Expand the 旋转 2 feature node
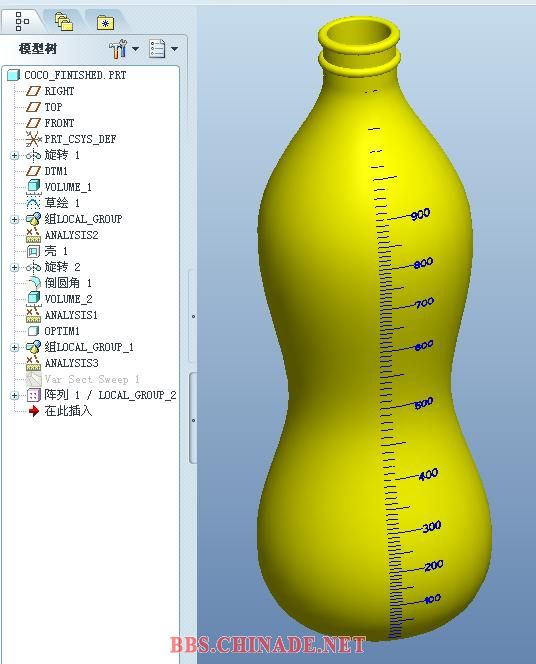Image resolution: width=536 pixels, height=664 pixels. pos(14,267)
